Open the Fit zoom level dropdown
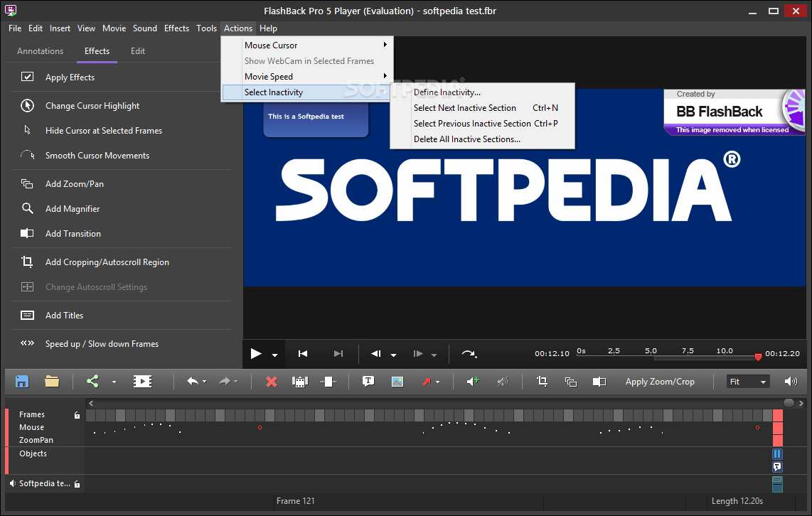 tap(748, 382)
